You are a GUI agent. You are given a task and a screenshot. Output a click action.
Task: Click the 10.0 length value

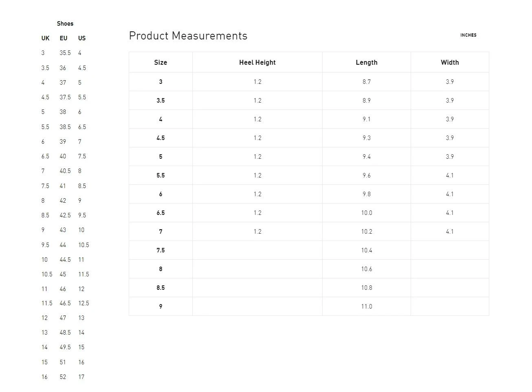click(366, 213)
